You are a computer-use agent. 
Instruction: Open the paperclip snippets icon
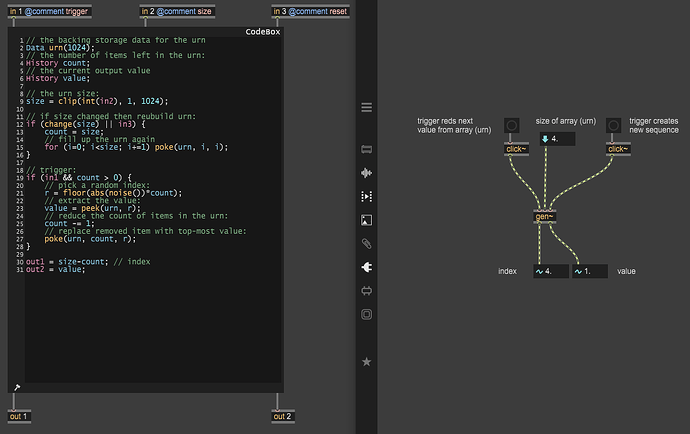pos(366,243)
